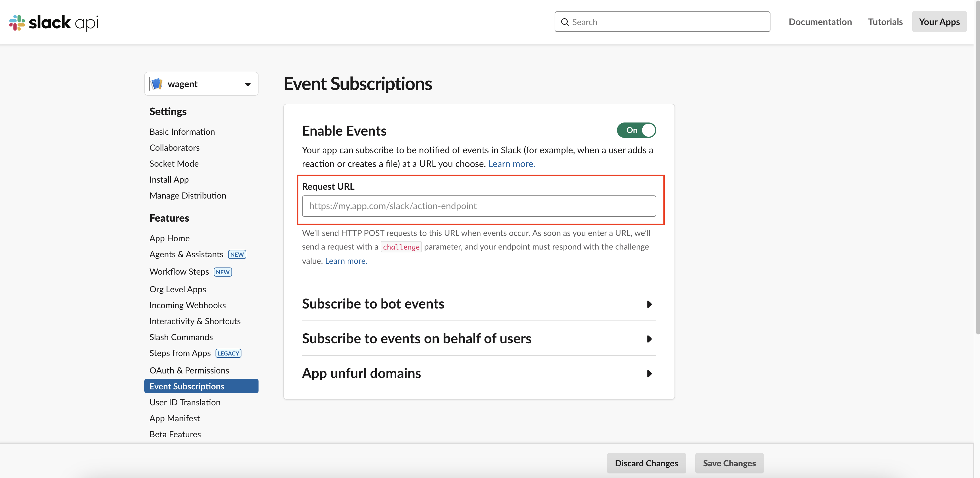
Task: Click Save Changes button
Action: pyautogui.click(x=729, y=463)
